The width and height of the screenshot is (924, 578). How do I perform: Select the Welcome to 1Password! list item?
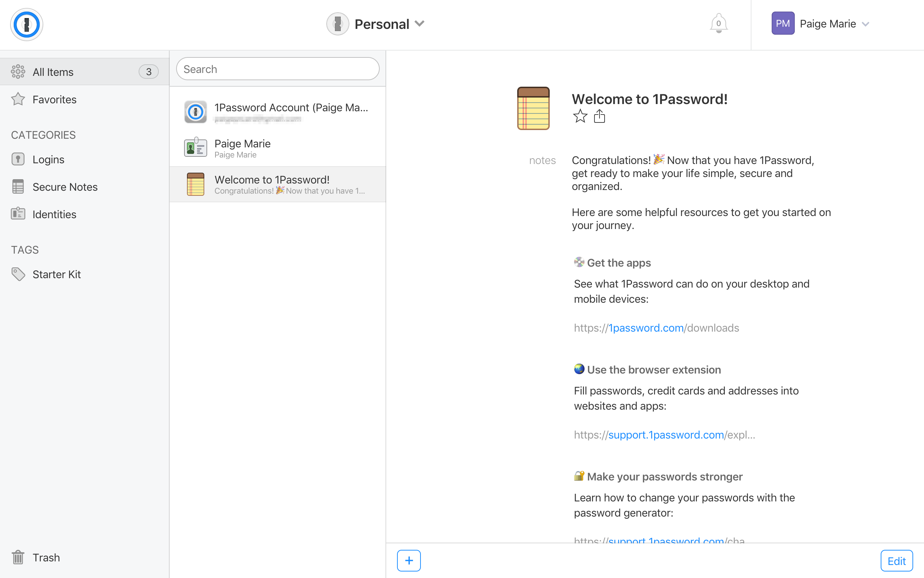point(278,184)
